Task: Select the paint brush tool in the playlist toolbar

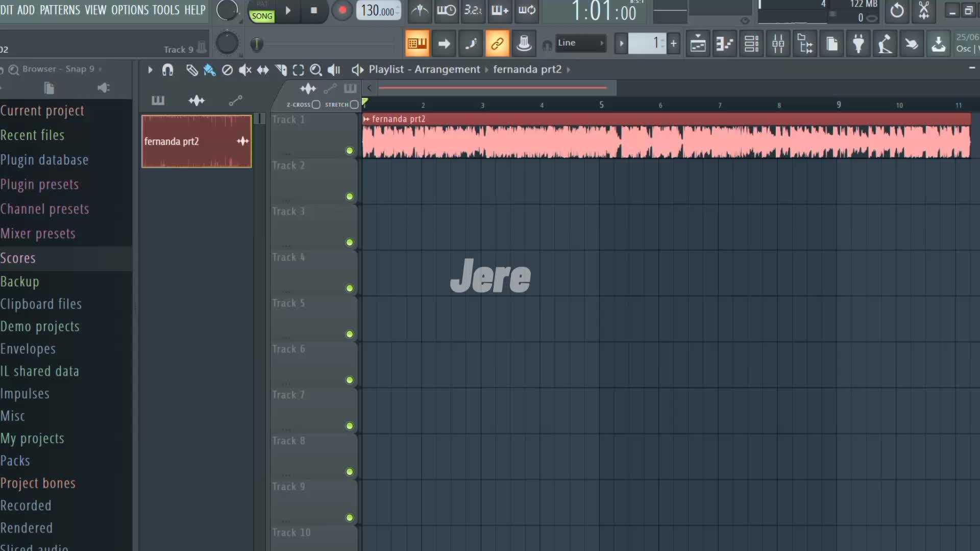Action: coord(209,70)
